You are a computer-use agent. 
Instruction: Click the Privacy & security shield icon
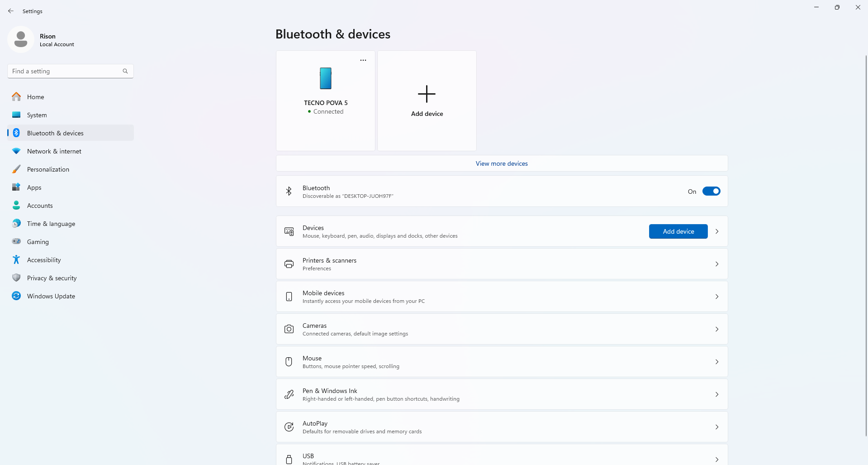point(16,278)
